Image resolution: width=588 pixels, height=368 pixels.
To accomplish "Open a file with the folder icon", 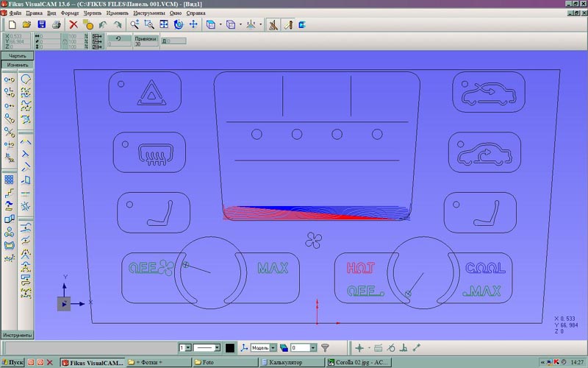I will (x=26, y=25).
